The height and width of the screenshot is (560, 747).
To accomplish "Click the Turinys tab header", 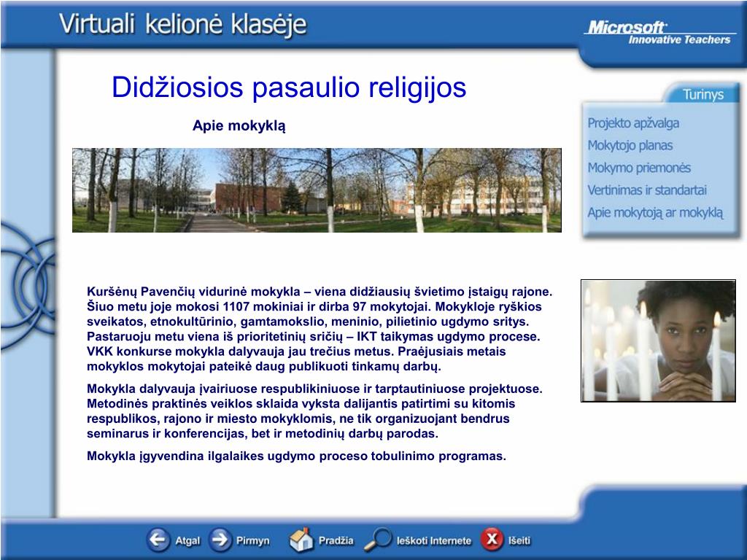I will [703, 94].
